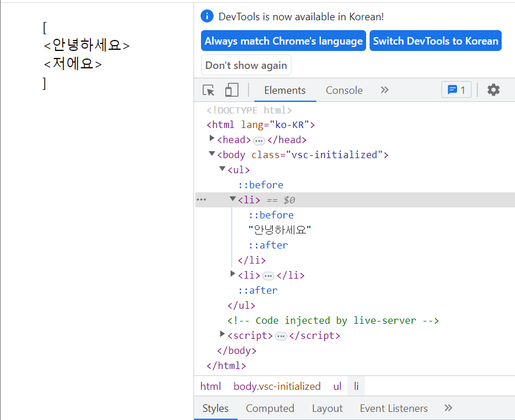Show more Styles pane tabs
This screenshot has width=515, height=420.
(448, 408)
